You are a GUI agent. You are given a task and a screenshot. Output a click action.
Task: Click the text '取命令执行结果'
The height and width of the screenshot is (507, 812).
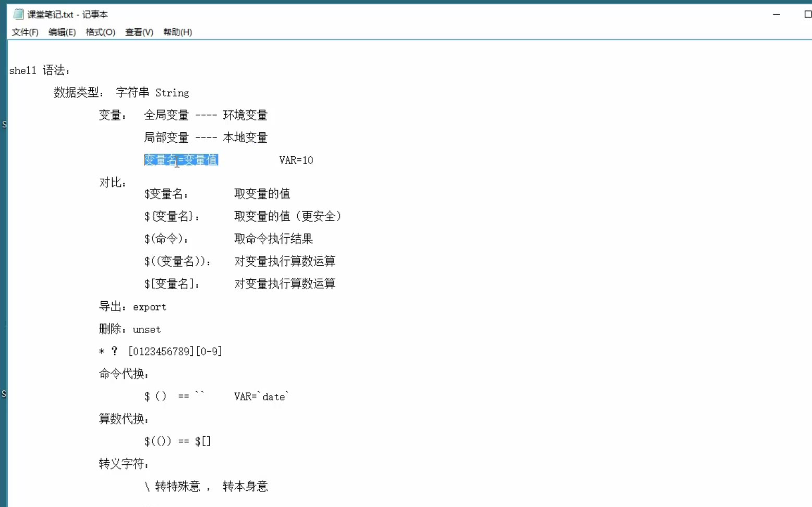click(x=273, y=239)
